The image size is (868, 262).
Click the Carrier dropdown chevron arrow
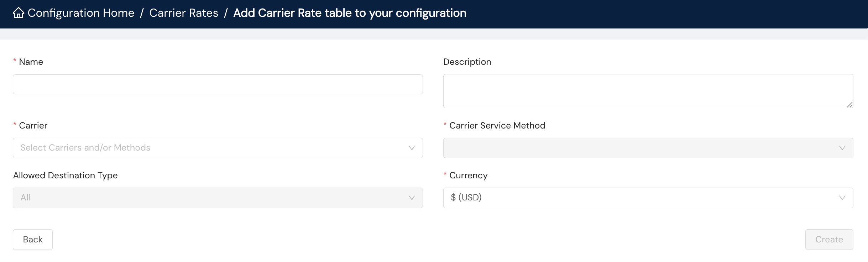click(x=412, y=148)
